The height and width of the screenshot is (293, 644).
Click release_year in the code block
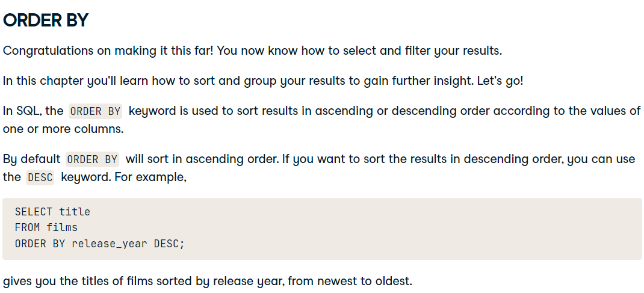pos(110,244)
